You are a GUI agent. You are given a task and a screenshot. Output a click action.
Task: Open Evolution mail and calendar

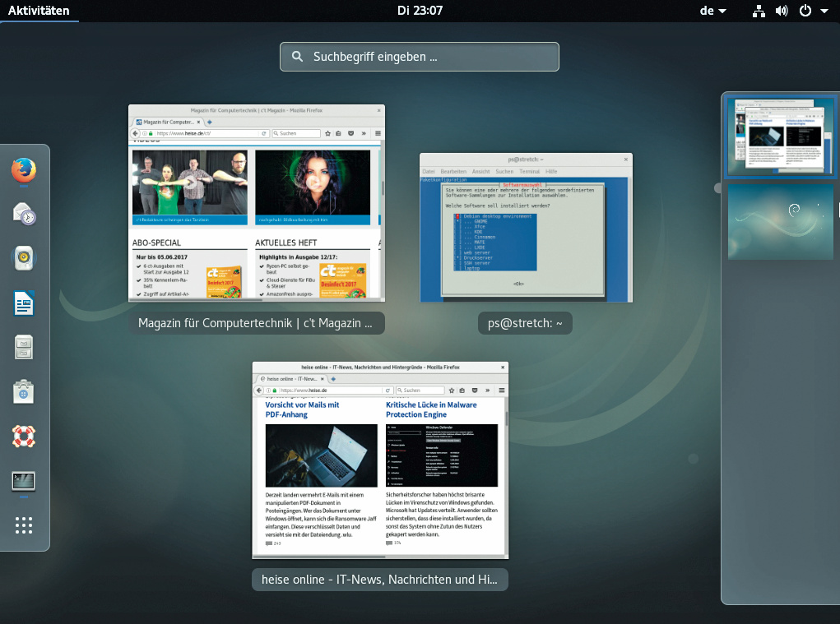24,215
